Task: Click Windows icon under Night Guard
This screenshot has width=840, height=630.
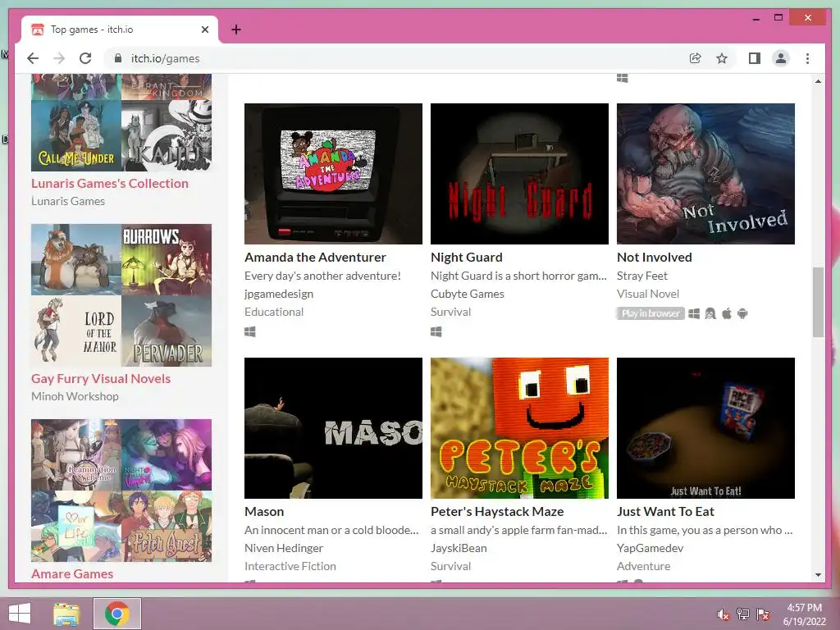Action: [436, 331]
